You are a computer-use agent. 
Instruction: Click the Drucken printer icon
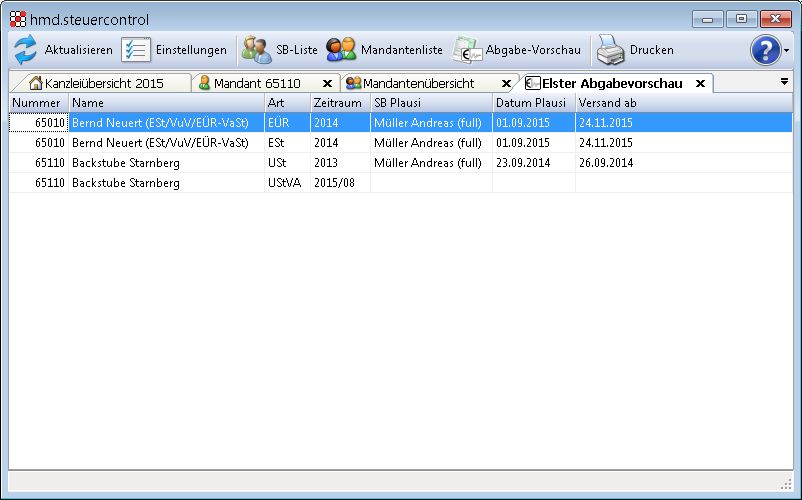point(610,50)
